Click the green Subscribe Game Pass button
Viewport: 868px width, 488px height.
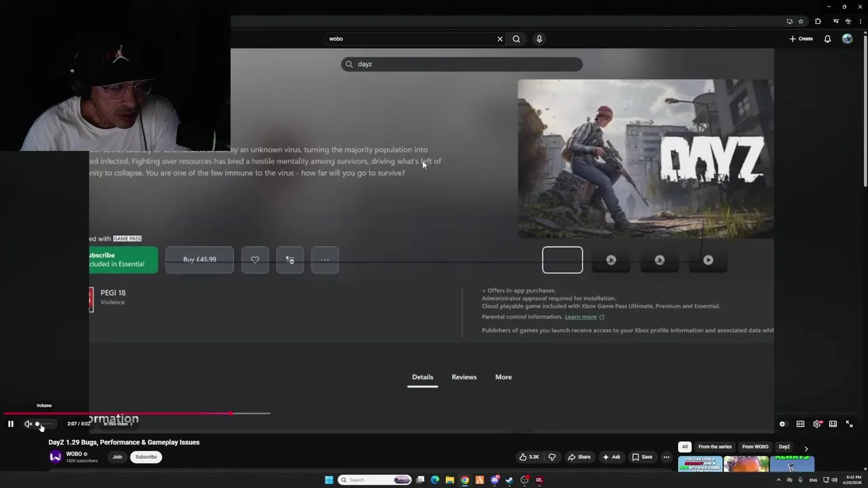(123, 260)
